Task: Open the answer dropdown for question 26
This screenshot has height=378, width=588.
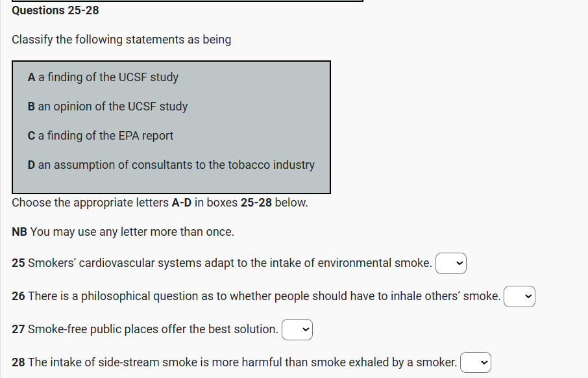Action: (519, 297)
